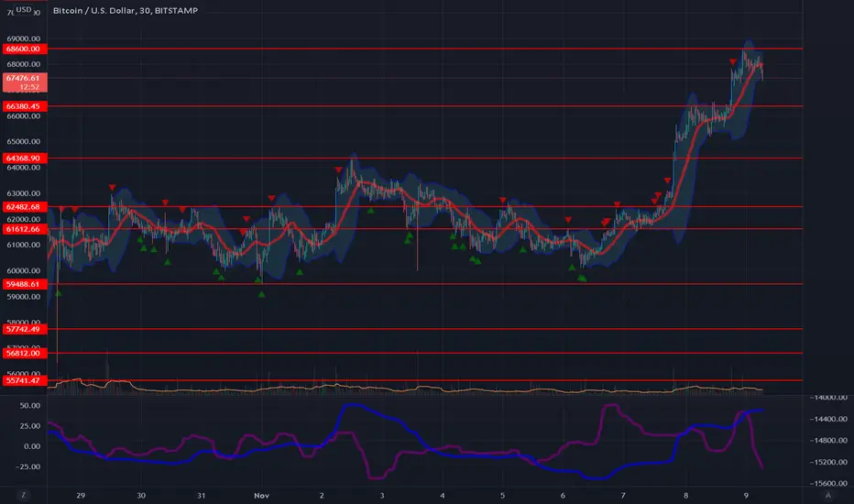Select the 55741.47 red price label

(25, 380)
